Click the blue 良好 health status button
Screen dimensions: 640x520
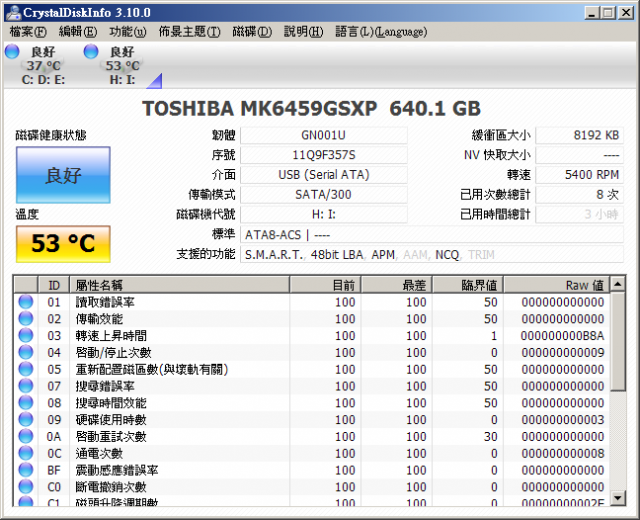coord(63,175)
